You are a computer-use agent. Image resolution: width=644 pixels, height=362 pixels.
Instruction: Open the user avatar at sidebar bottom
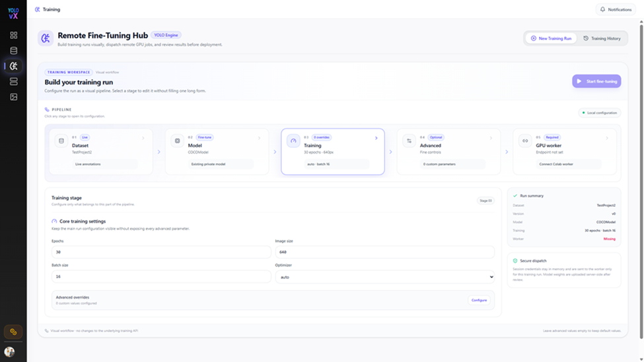(9, 351)
